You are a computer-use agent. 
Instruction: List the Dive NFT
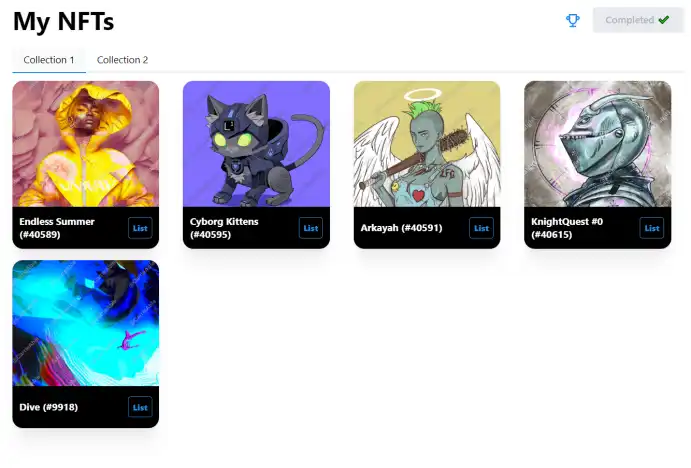pos(140,407)
